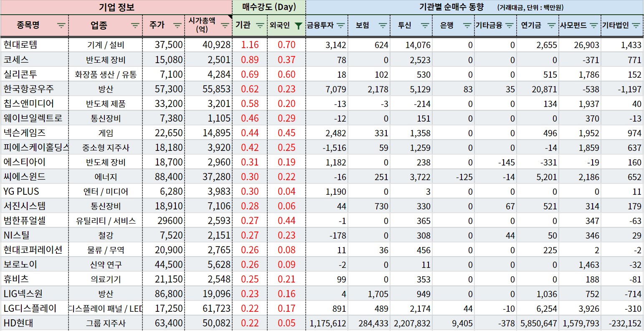Click the 웨이브일렉트로 stock name cell
This screenshot has height=331, width=644.
(34, 118)
